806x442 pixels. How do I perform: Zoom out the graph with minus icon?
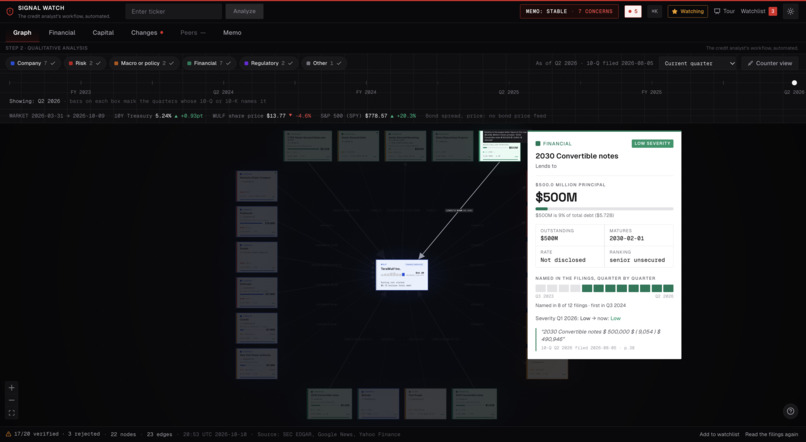(11, 400)
